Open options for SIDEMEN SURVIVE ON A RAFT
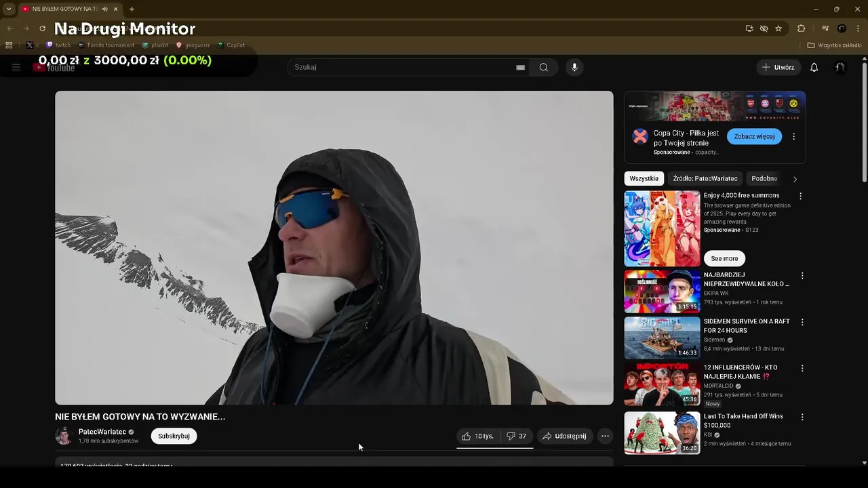The image size is (868, 488). (x=802, y=322)
